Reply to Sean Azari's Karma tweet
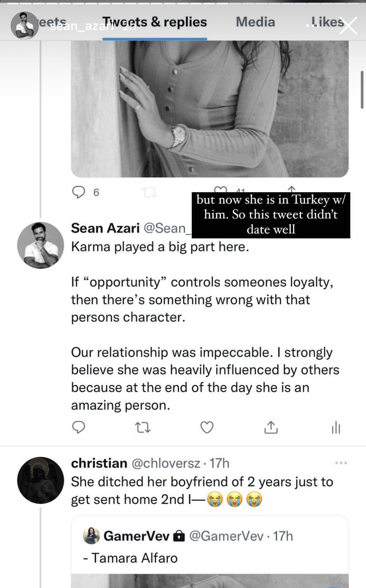Viewport: 366px width, 588px height. [78, 427]
